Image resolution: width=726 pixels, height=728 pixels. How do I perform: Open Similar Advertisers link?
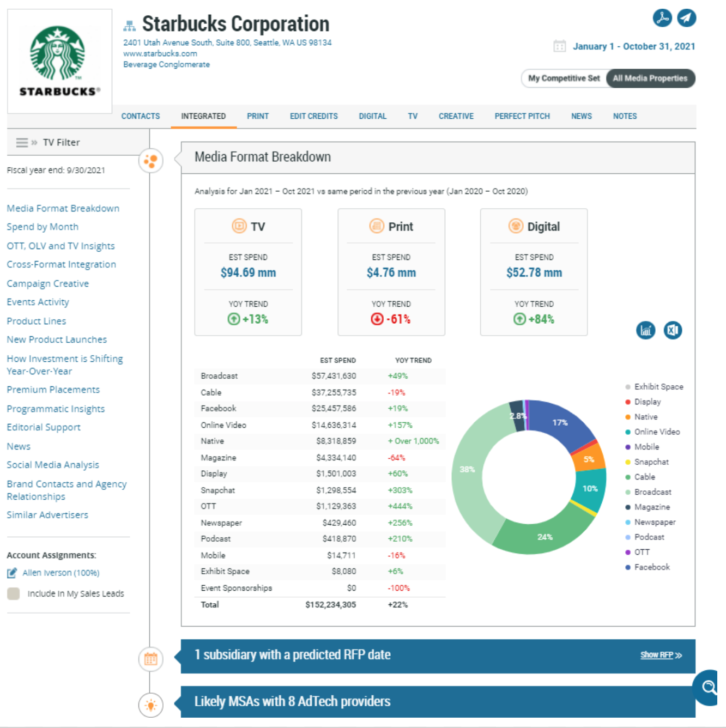[x=47, y=515]
